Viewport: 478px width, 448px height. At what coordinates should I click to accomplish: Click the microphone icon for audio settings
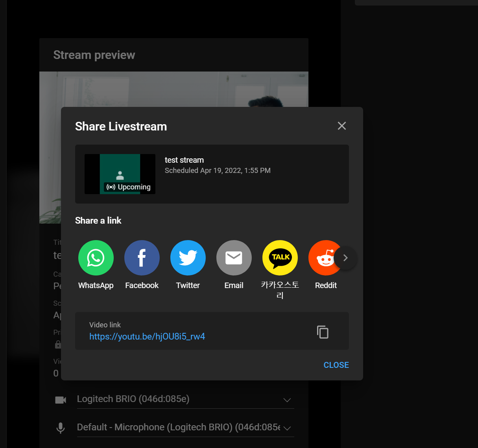pos(61,428)
